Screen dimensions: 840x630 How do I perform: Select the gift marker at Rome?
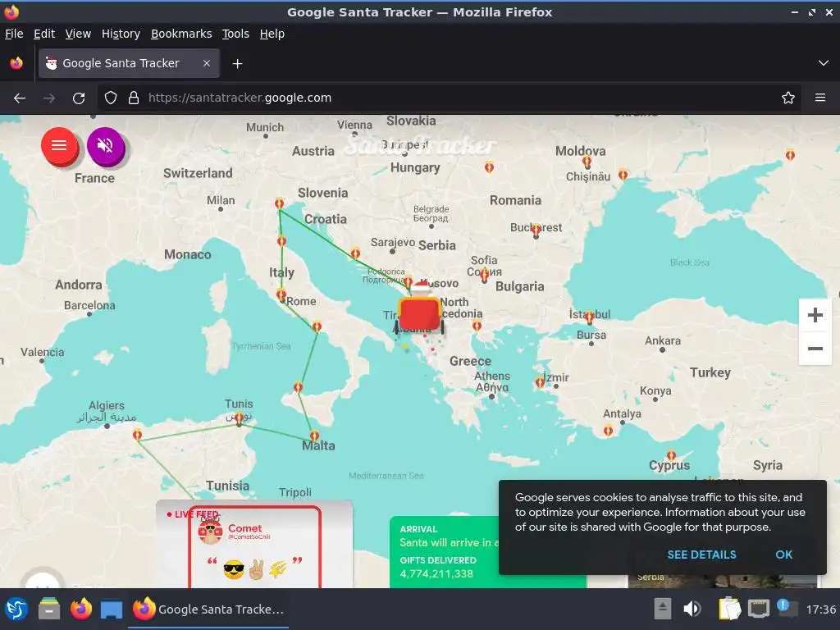[281, 294]
